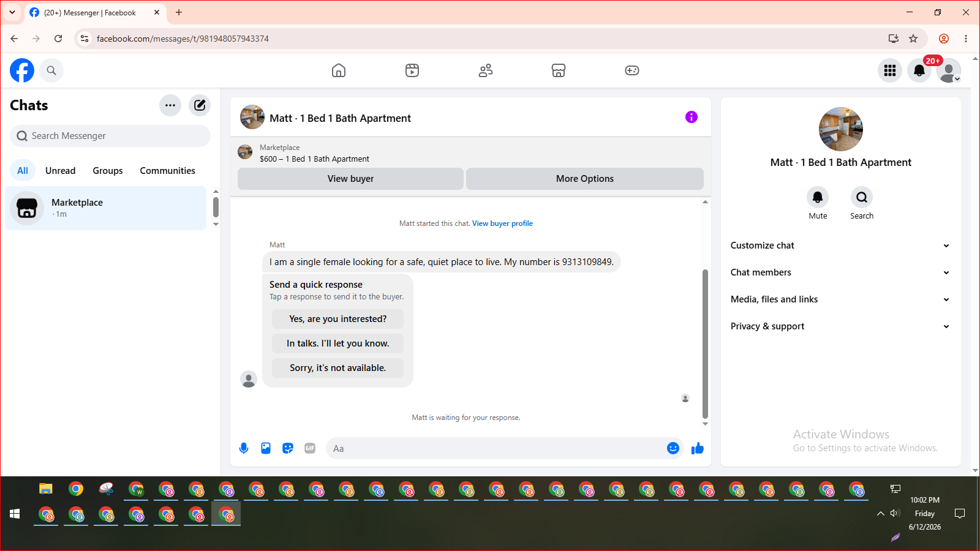Open the notifications bell

pyautogui.click(x=919, y=70)
